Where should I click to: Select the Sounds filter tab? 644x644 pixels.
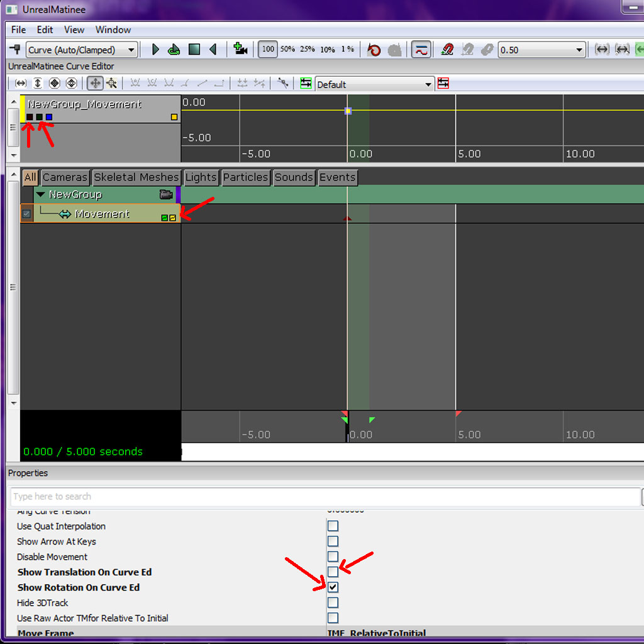294,177
